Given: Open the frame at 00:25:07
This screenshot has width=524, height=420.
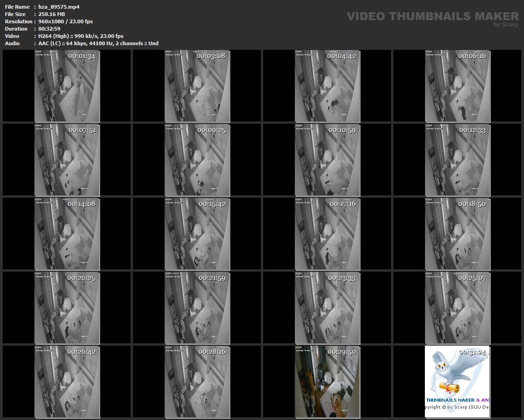Looking at the screenshot, I should (x=457, y=308).
